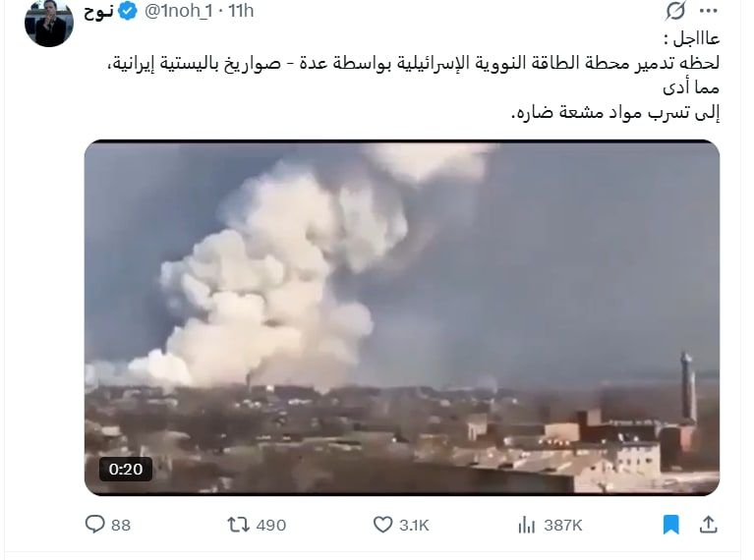
Task: Click the 387K views count
Action: point(563,525)
